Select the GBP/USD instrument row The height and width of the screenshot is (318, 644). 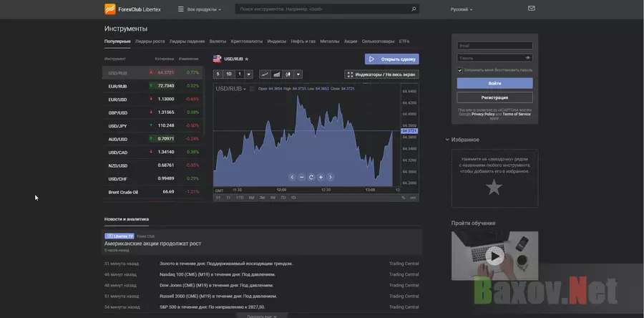152,112
